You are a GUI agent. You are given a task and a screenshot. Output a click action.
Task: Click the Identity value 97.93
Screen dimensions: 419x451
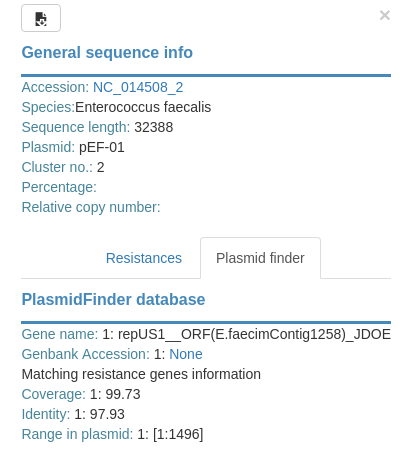point(107,414)
